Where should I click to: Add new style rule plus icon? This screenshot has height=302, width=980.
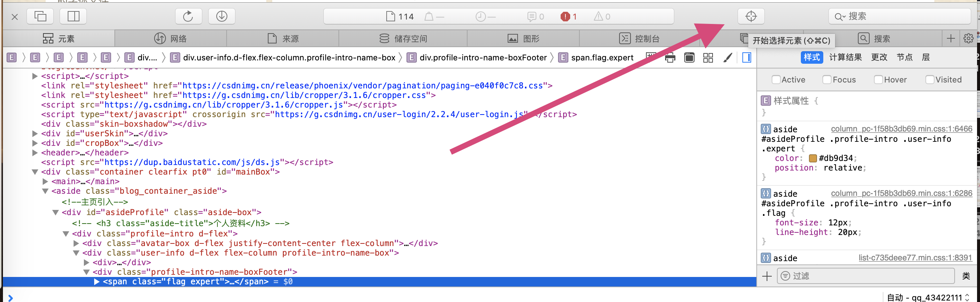coord(767,276)
